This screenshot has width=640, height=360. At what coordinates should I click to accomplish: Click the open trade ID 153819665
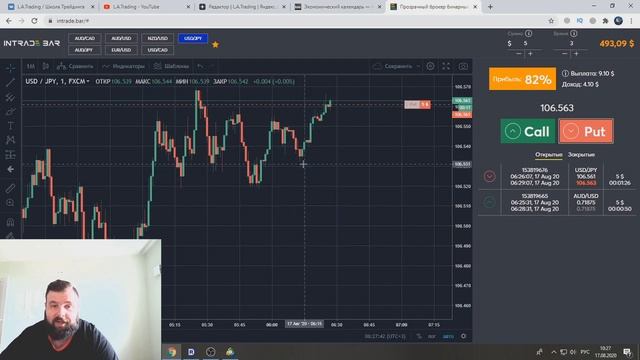535,196
